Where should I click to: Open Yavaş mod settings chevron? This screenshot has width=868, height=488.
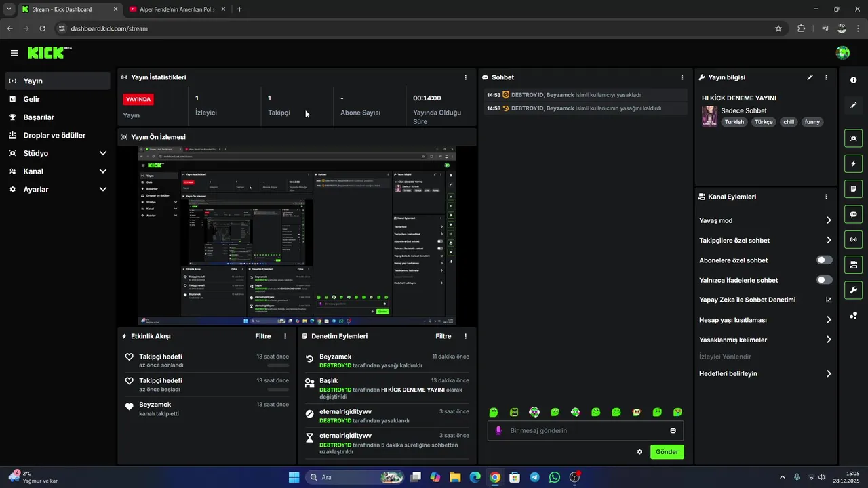point(829,220)
